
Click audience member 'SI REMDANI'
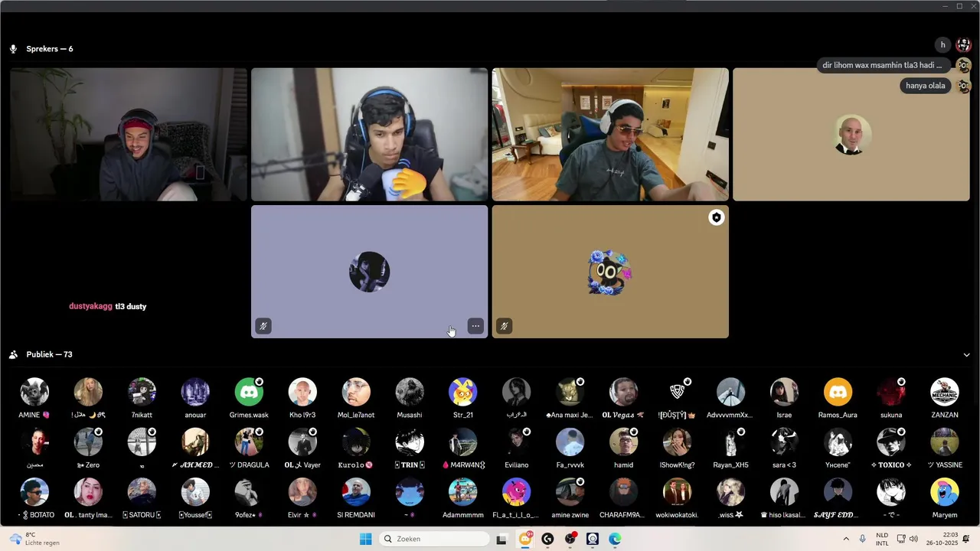(356, 498)
